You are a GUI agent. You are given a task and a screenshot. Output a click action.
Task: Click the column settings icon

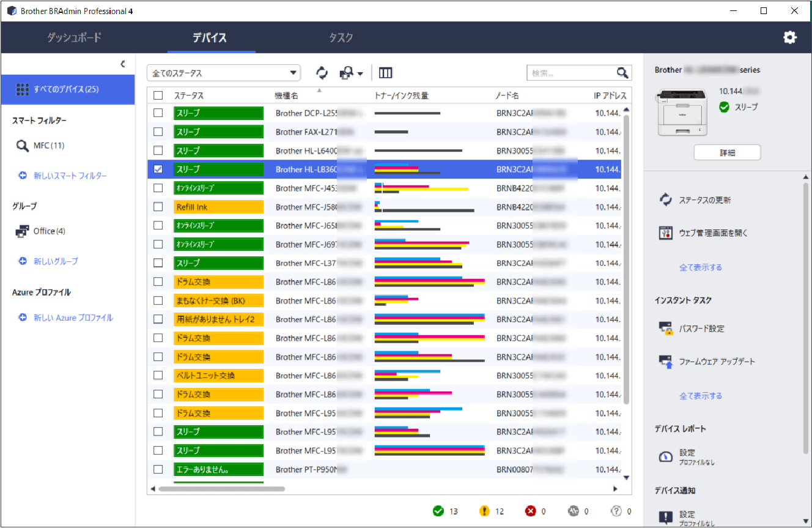385,73
